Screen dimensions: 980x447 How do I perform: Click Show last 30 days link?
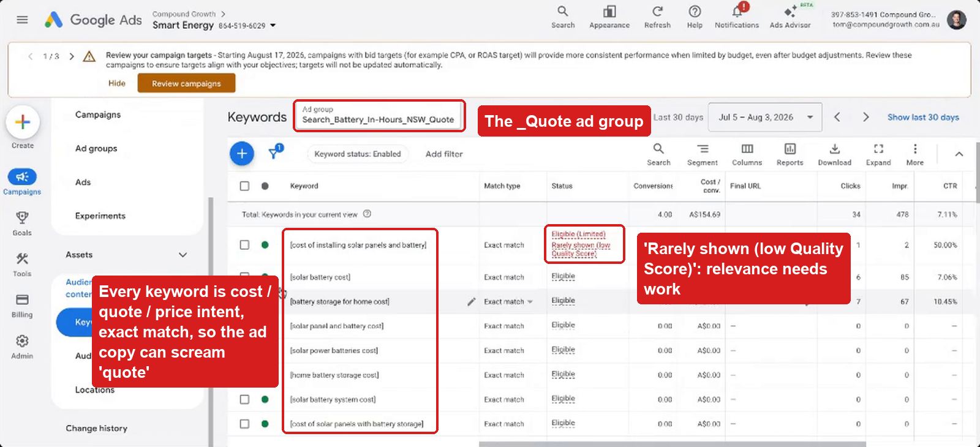pyautogui.click(x=923, y=117)
